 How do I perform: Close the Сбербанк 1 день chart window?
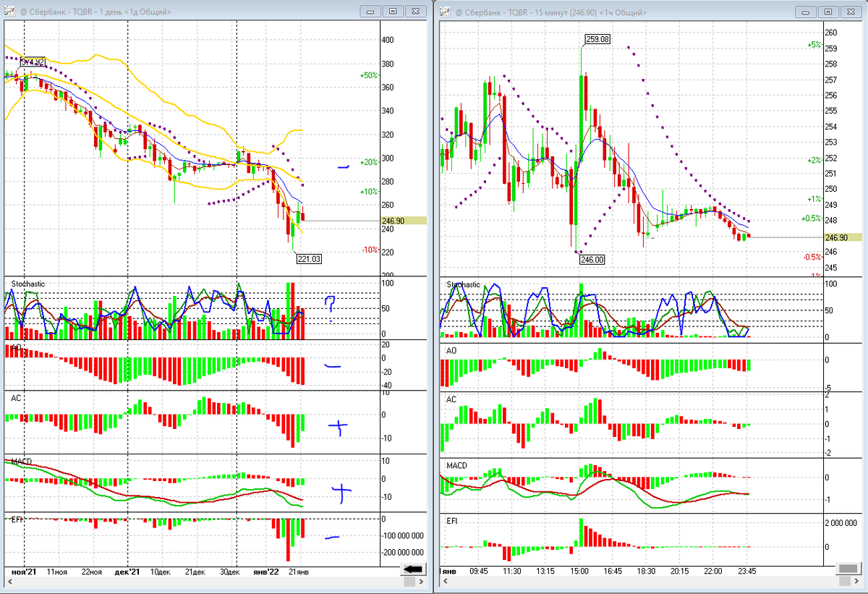[x=414, y=11]
